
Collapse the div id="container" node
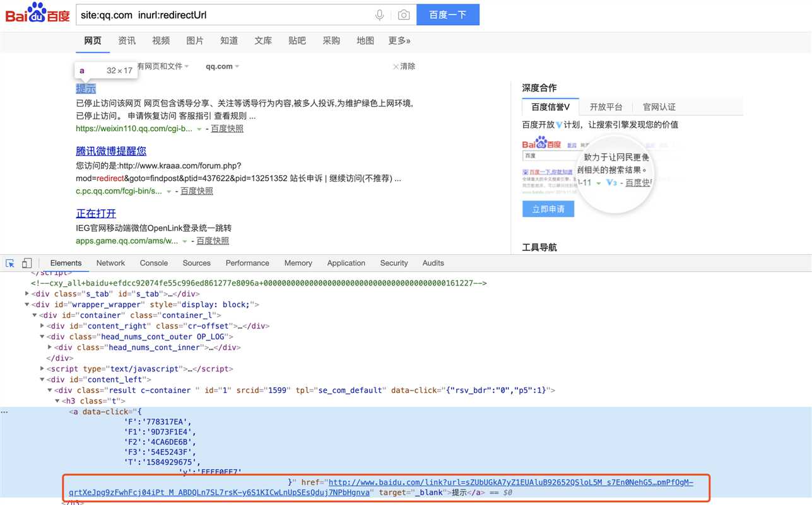[x=35, y=315]
